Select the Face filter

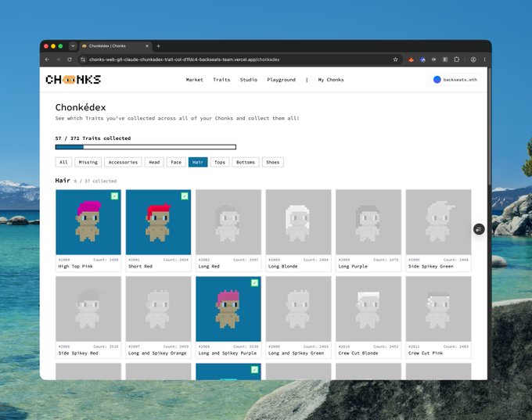tap(176, 162)
